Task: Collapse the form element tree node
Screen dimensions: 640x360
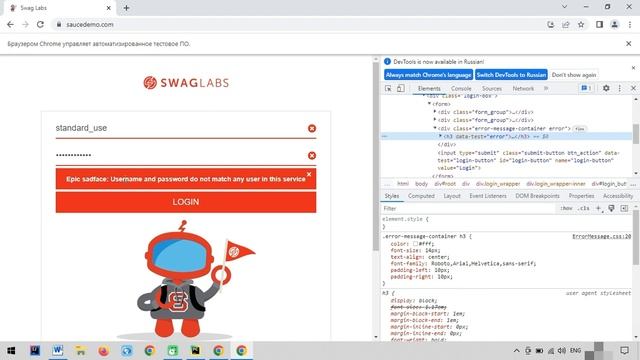Action: 429,104
